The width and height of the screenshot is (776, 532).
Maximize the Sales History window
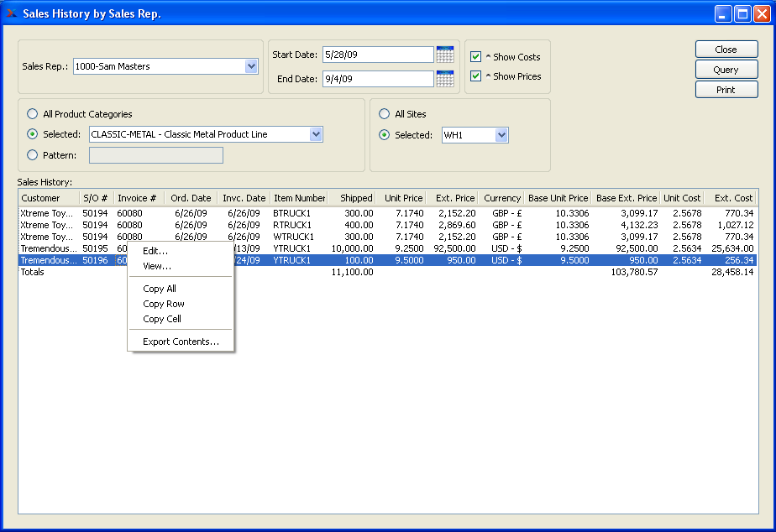[742, 13]
